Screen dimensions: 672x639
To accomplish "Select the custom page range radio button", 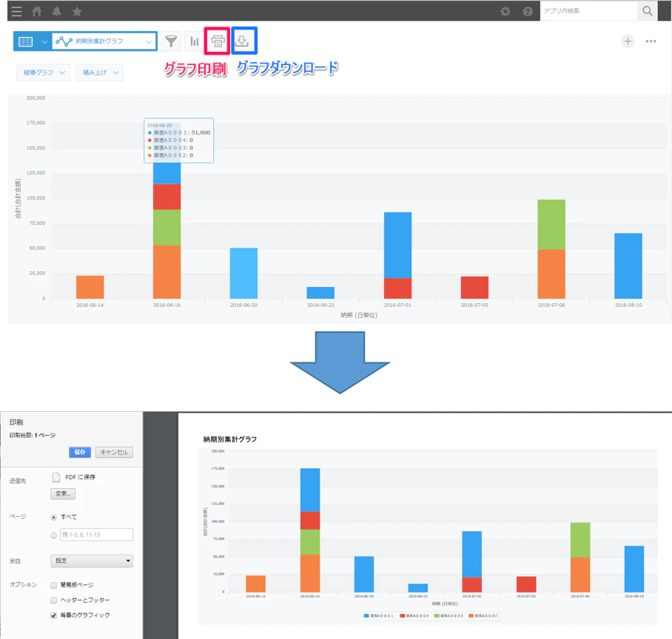I will (53, 535).
